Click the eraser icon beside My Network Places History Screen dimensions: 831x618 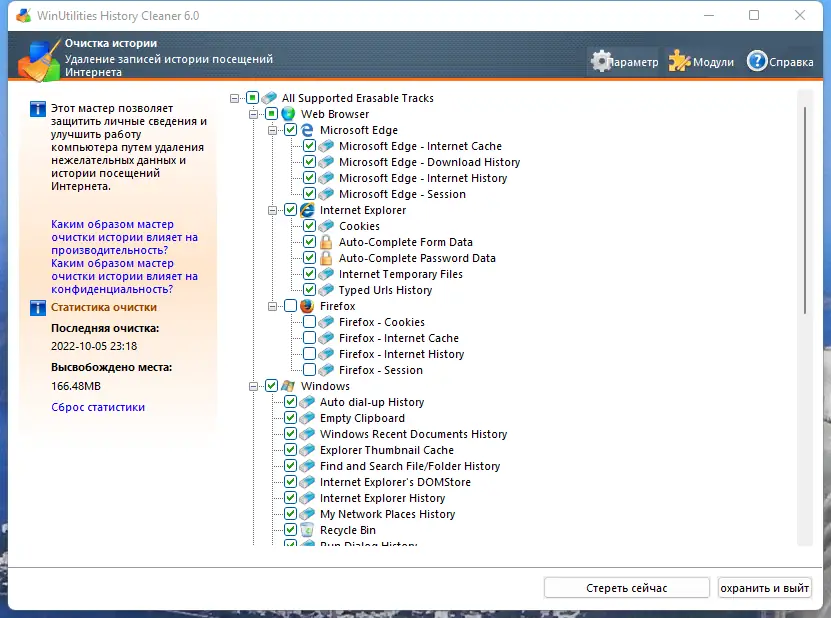[x=307, y=514]
